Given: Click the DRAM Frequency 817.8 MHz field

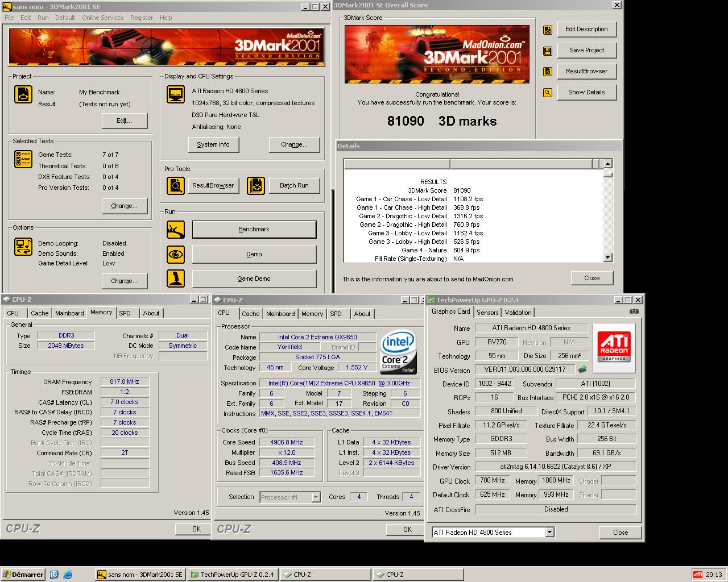Looking at the screenshot, I should (x=125, y=381).
